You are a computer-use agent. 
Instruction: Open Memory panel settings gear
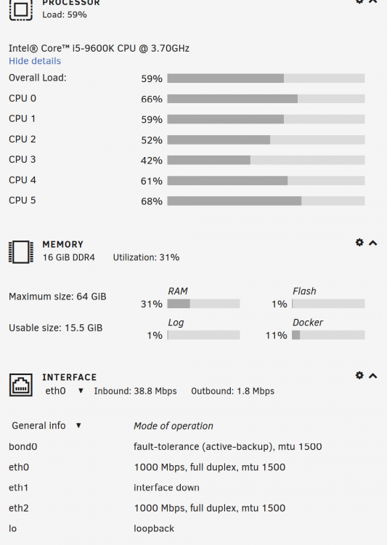pyautogui.click(x=359, y=242)
